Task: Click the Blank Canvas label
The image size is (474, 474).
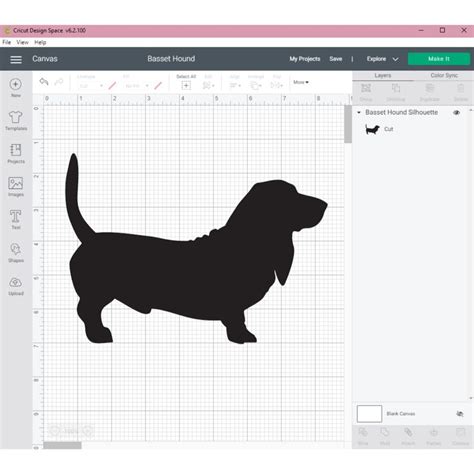Action: pyautogui.click(x=401, y=414)
